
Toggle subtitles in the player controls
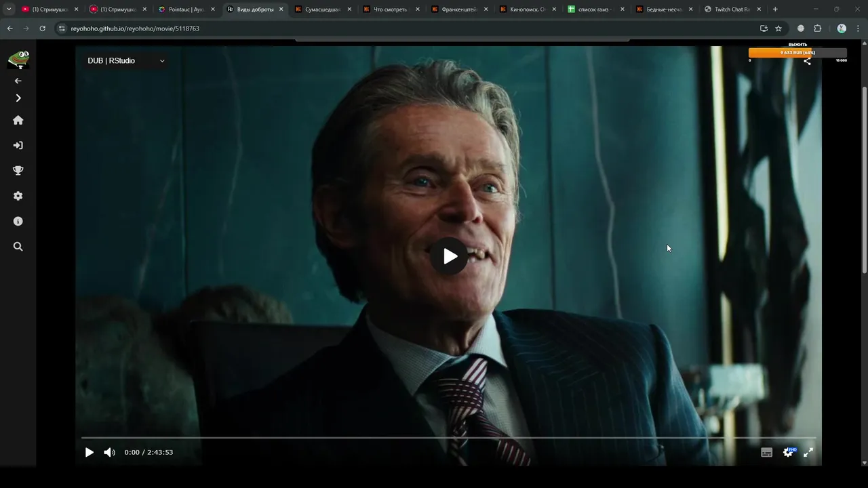767,452
